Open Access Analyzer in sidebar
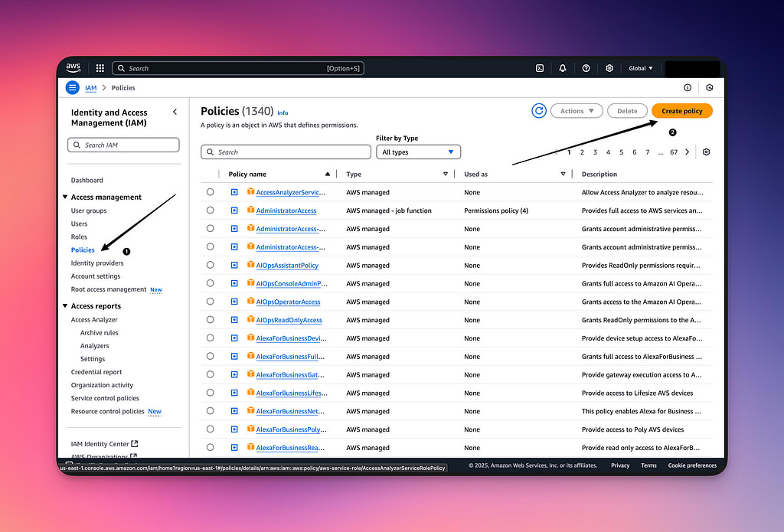The image size is (784, 532). point(94,319)
